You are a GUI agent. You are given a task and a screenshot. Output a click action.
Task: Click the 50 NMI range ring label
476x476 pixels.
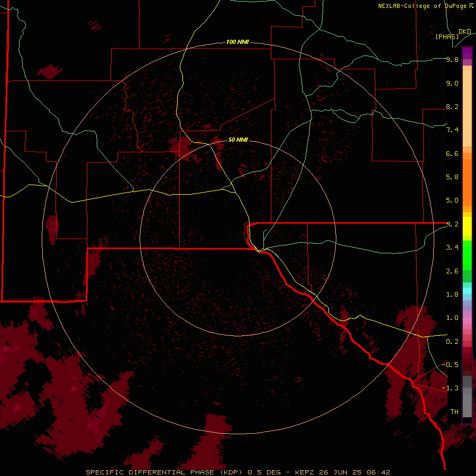pyautogui.click(x=238, y=140)
